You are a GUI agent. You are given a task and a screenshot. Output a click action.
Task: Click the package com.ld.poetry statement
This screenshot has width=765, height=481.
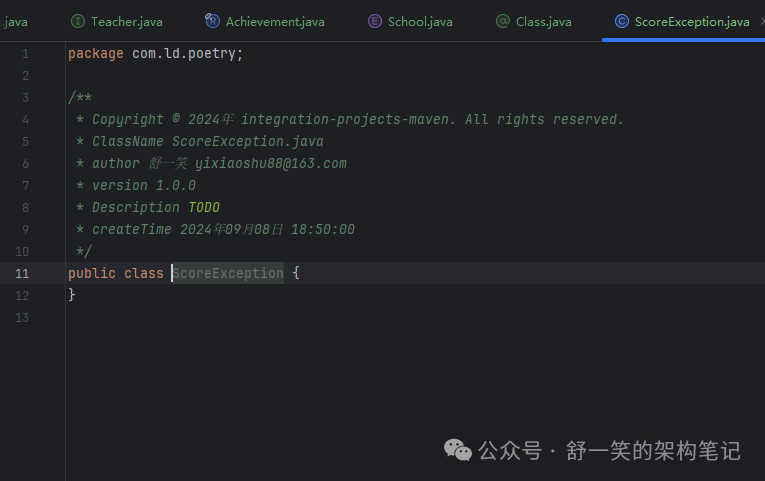tap(155, 53)
